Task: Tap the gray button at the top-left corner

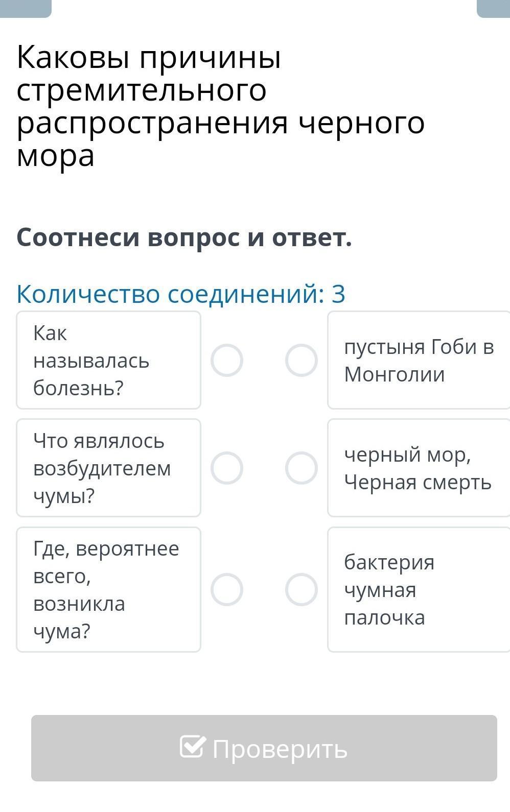Action: click(26, 8)
